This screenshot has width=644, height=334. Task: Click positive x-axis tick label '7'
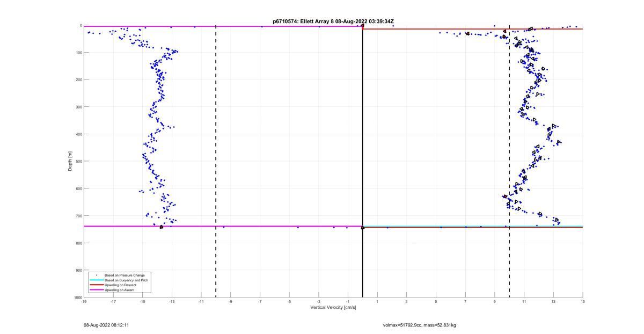coord(465,302)
